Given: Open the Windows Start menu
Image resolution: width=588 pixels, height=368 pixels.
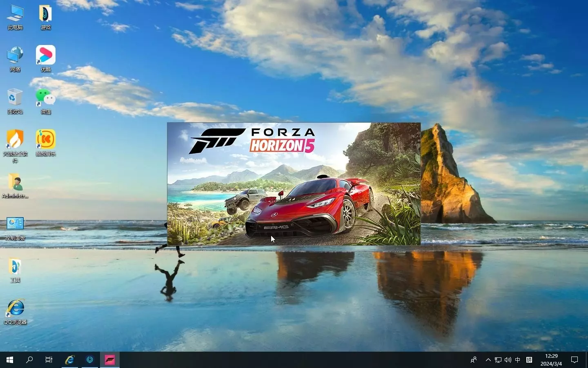Looking at the screenshot, I should (10, 360).
